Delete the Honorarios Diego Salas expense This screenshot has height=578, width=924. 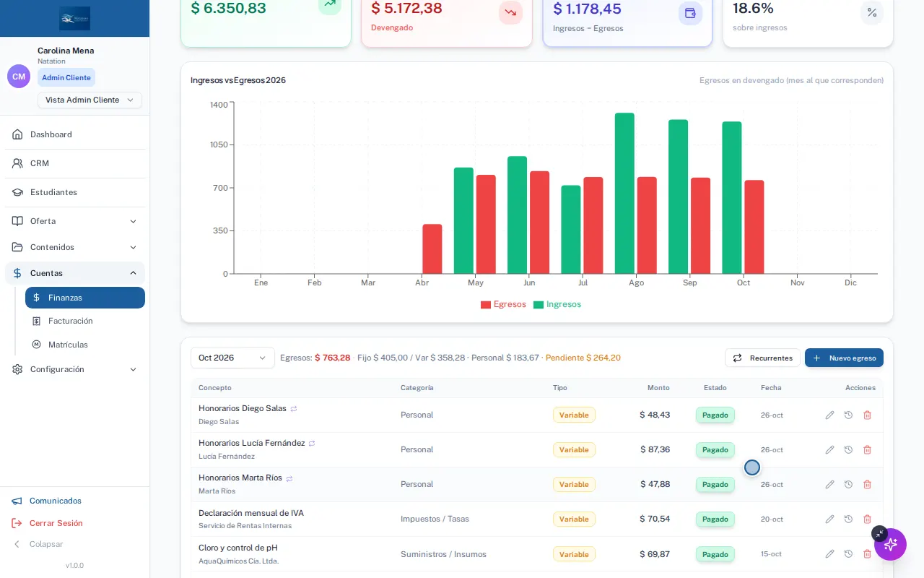pos(867,415)
